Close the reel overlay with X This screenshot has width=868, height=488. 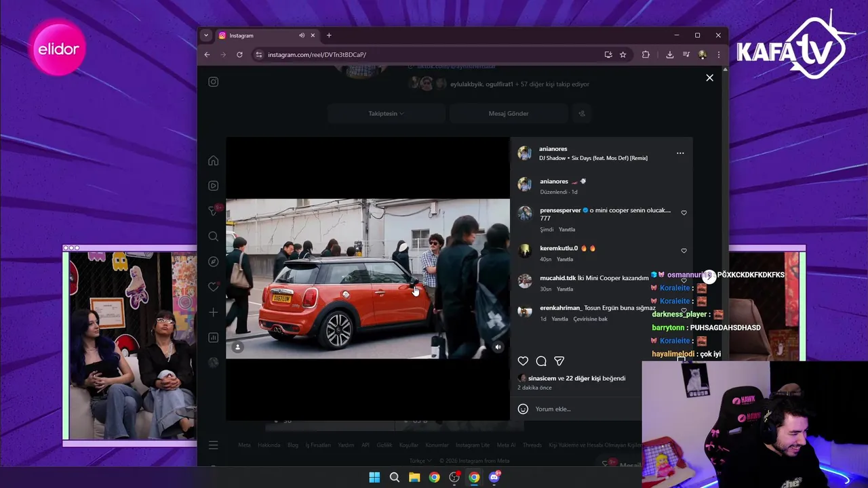[709, 78]
